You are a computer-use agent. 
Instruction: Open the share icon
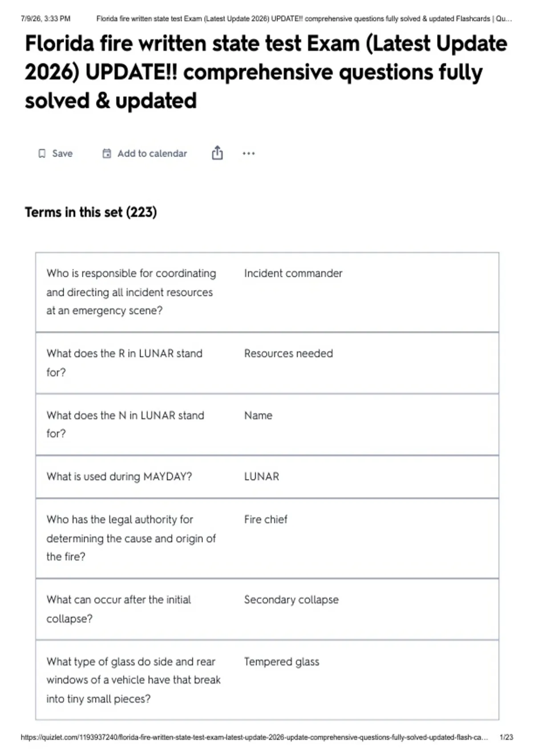(217, 153)
